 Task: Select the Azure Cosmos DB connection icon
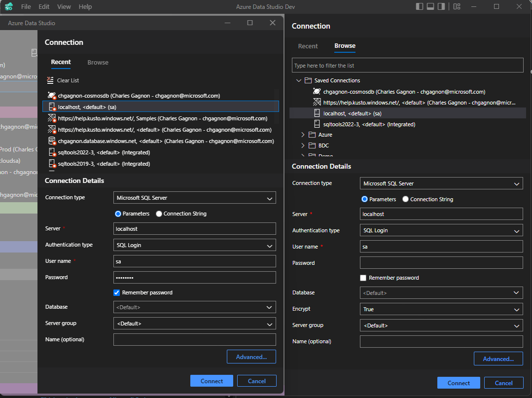(52, 96)
